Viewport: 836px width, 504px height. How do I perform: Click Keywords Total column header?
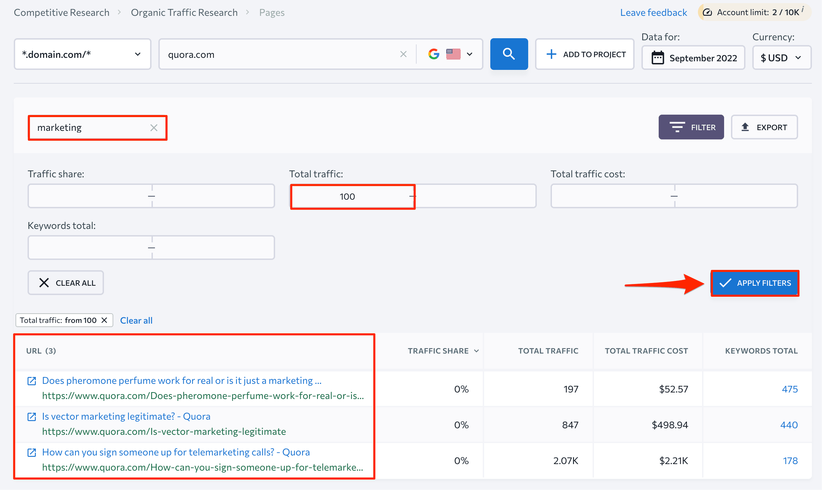[761, 351]
